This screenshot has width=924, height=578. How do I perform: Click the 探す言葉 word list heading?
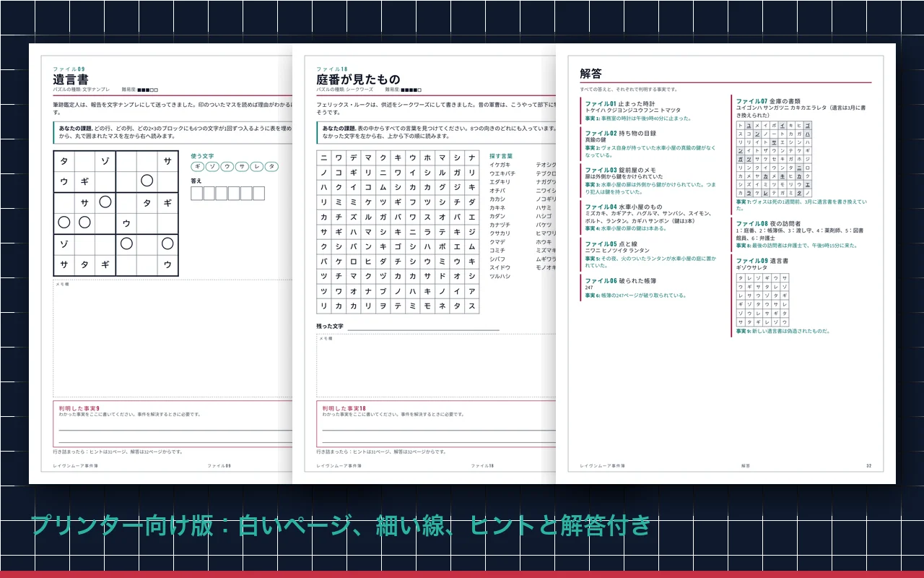501,156
